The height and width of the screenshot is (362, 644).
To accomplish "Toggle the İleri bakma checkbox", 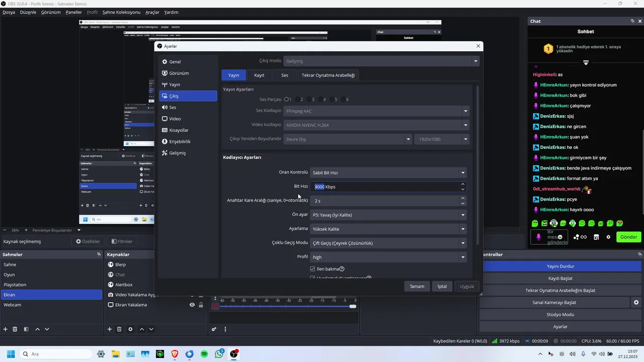I will point(313,269).
